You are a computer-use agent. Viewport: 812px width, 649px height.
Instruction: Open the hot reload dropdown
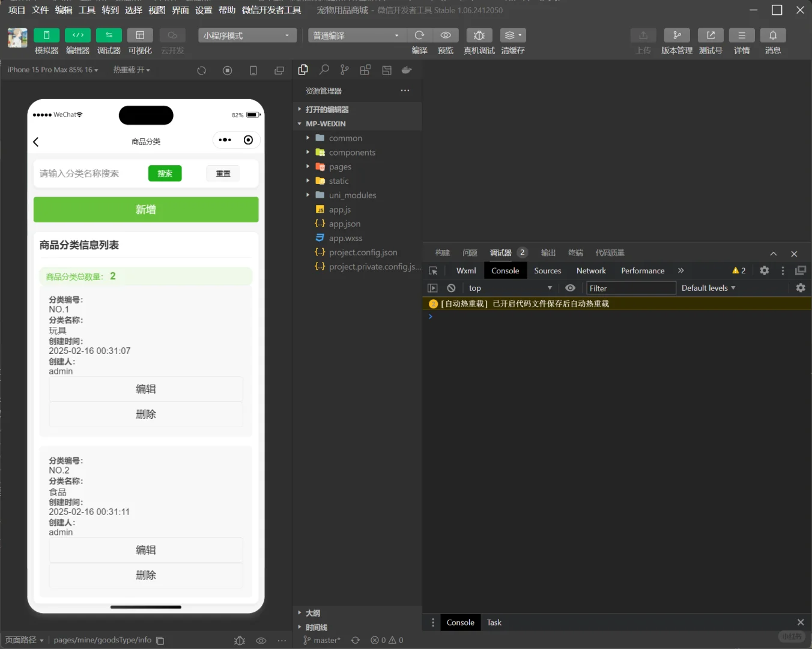coord(132,70)
